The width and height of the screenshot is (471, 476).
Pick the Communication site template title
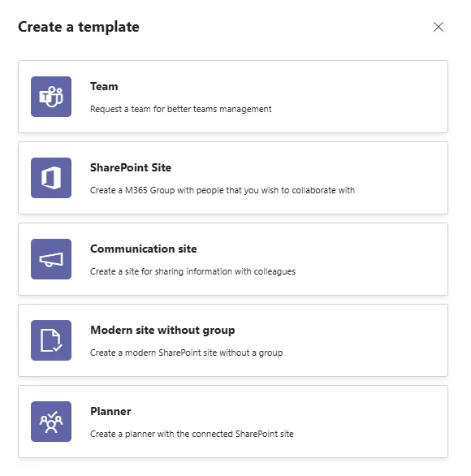click(144, 249)
